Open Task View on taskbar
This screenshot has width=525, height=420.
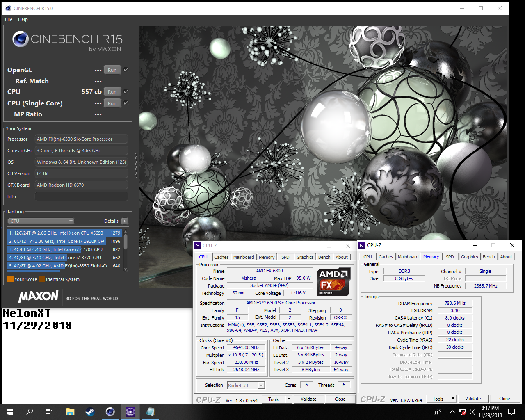(x=49, y=412)
